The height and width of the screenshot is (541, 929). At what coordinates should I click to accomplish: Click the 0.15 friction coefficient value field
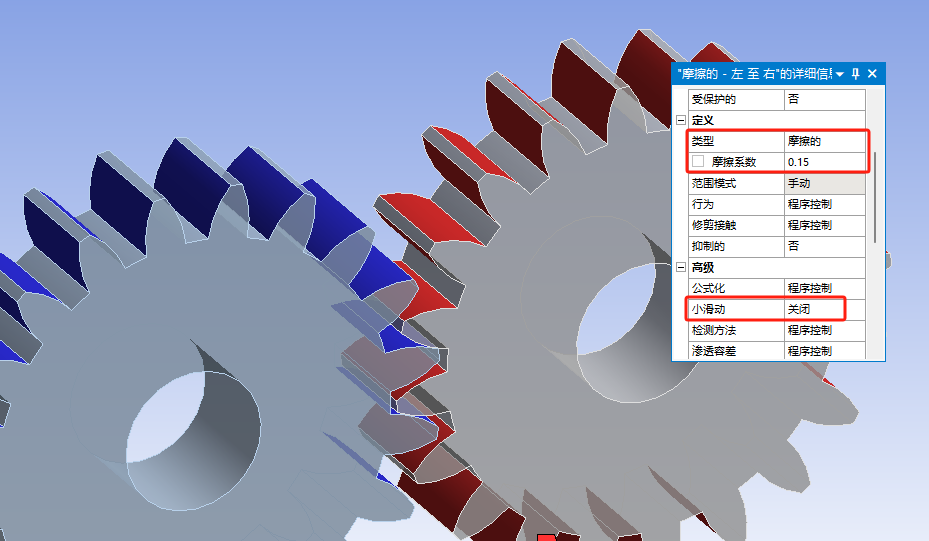pyautogui.click(x=824, y=162)
